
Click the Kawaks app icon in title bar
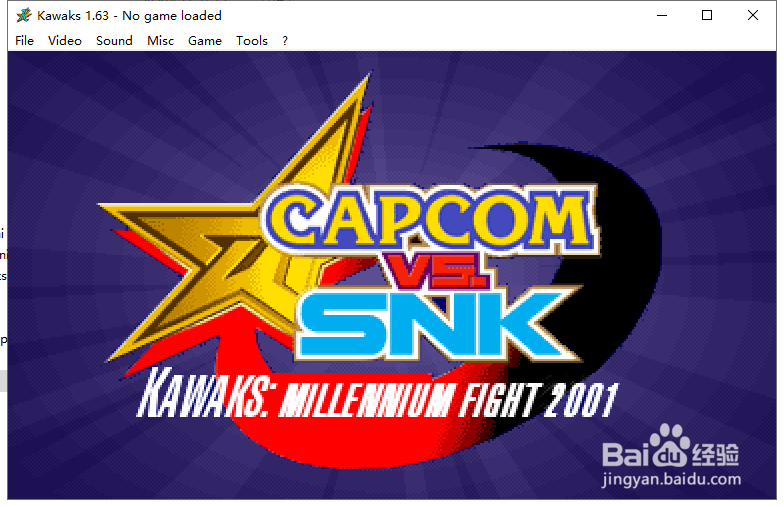[x=24, y=16]
